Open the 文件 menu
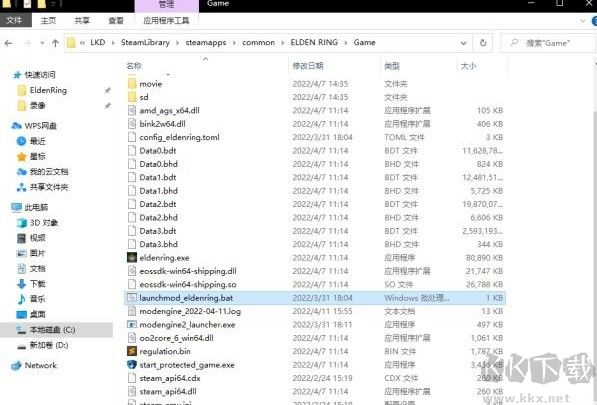 pos(14,20)
